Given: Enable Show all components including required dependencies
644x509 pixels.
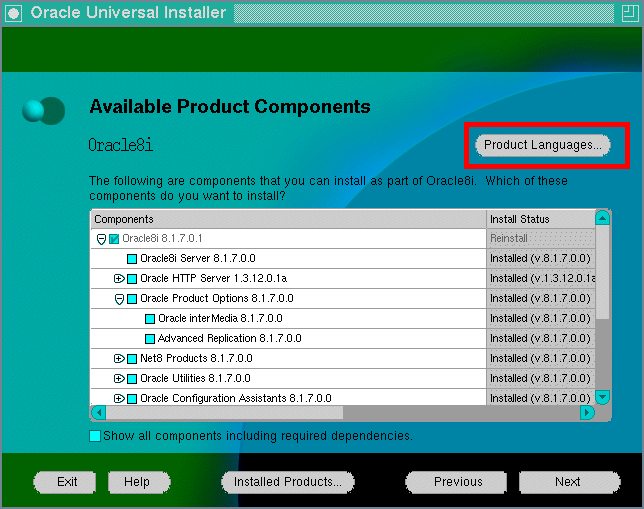Looking at the screenshot, I should [95, 436].
